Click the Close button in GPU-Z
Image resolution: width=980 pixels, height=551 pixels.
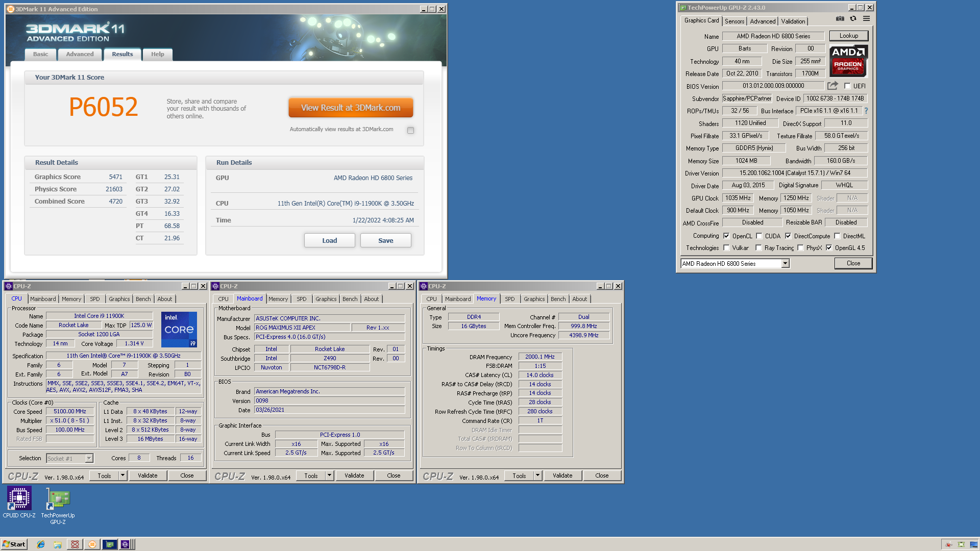tap(853, 263)
